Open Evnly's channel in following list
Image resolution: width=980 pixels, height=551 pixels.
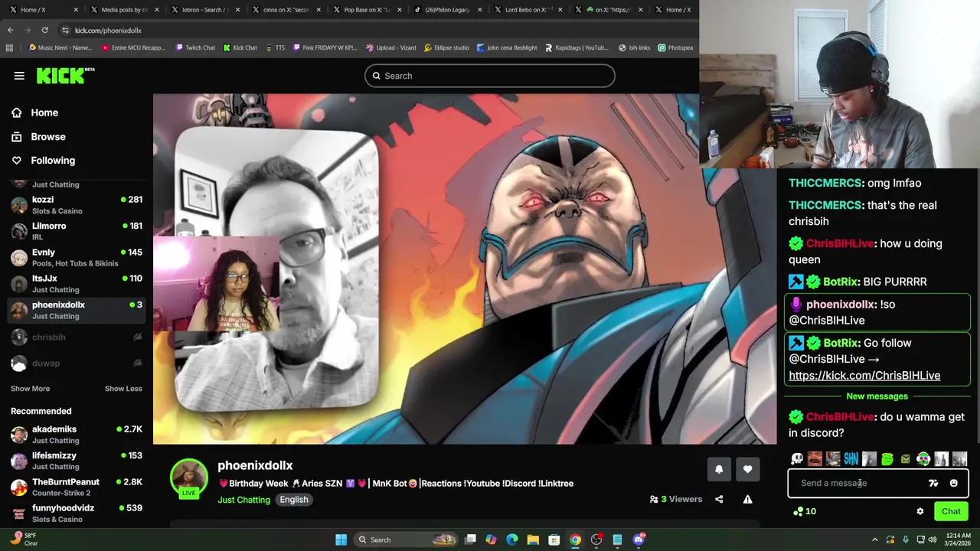click(77, 257)
